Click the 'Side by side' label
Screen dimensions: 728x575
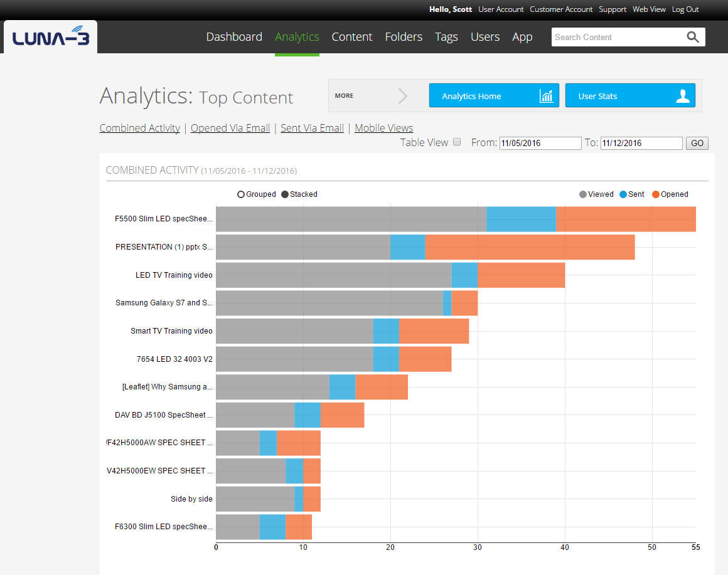(x=191, y=499)
